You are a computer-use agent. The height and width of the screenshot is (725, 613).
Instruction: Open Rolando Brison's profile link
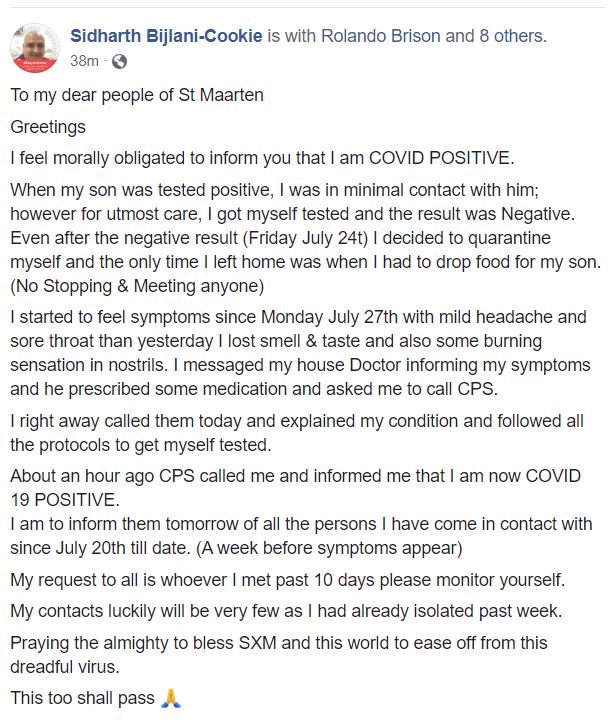(x=380, y=36)
